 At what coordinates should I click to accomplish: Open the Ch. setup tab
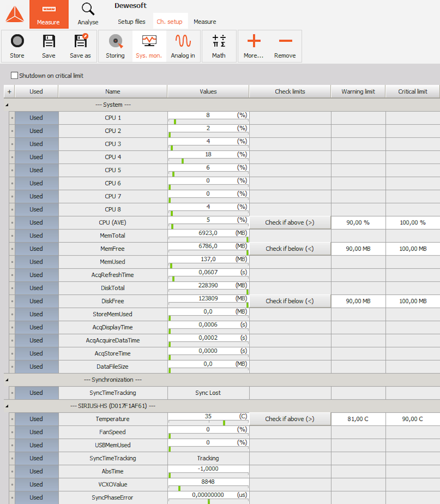[170, 22]
